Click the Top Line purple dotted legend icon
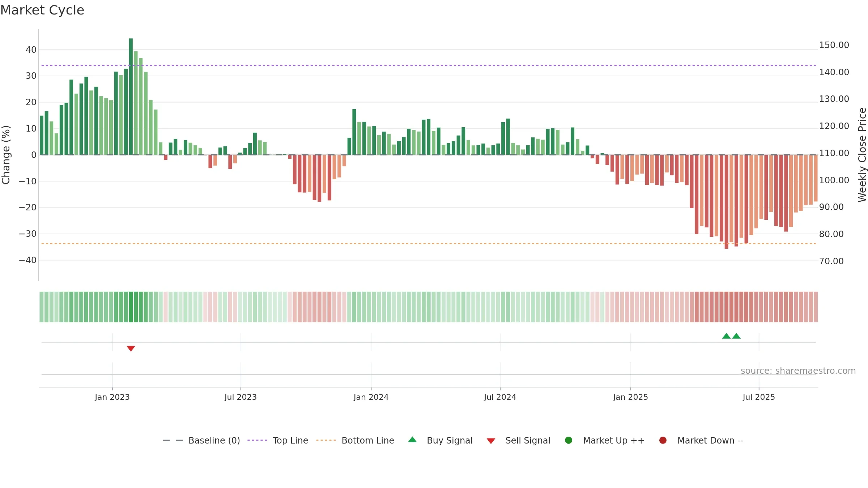 pyautogui.click(x=257, y=440)
